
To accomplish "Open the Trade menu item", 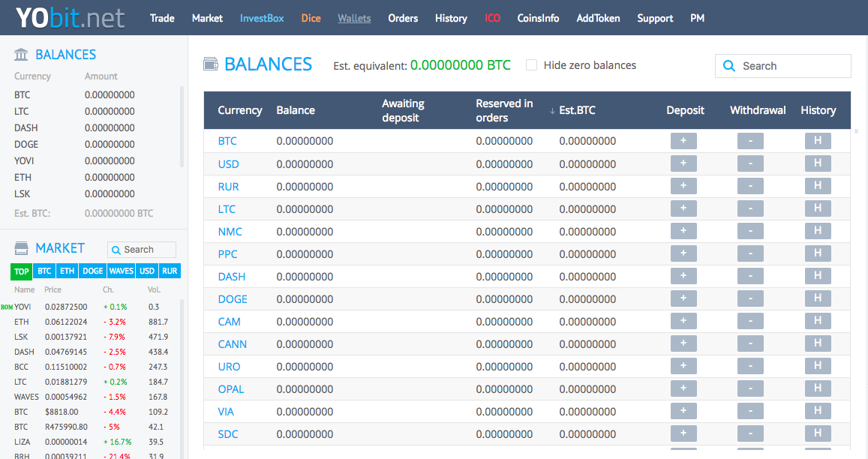I will pyautogui.click(x=162, y=18).
